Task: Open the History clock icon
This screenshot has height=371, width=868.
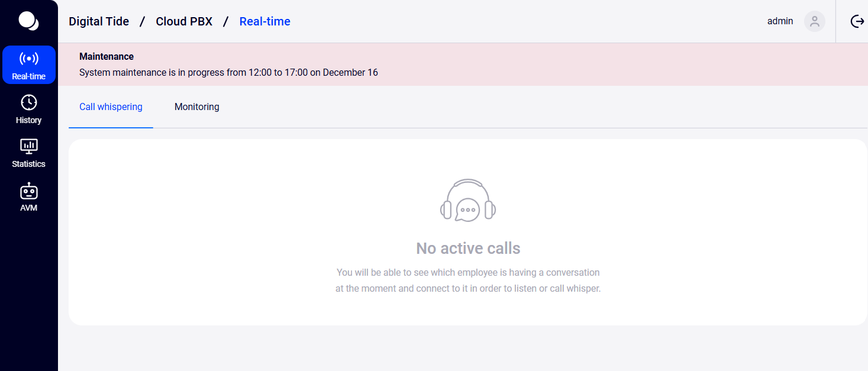Action: tap(28, 102)
